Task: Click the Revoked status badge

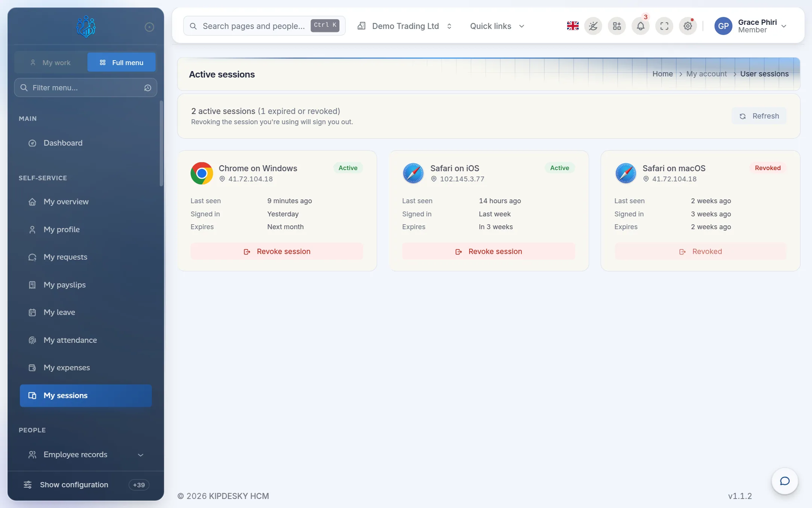Action: [x=768, y=168]
